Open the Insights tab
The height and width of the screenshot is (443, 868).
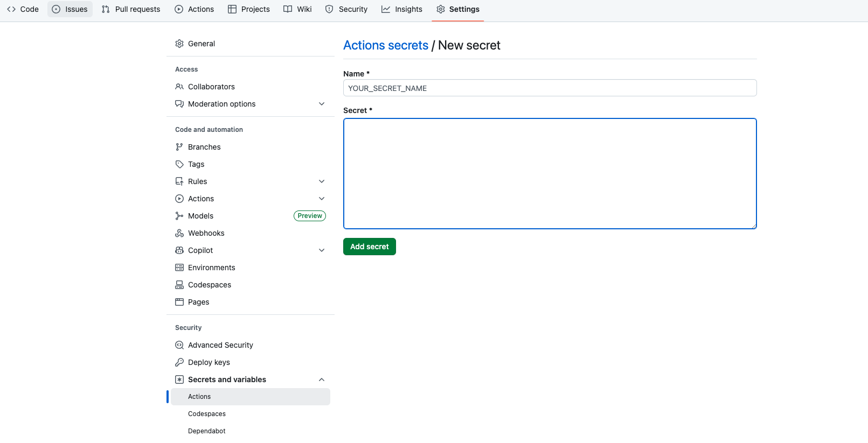(402, 9)
